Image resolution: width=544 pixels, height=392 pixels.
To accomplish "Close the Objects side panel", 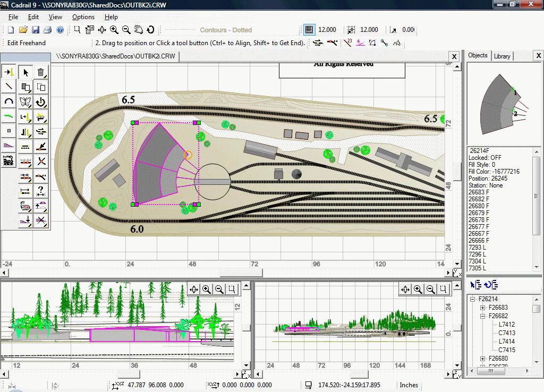I will point(539,55).
